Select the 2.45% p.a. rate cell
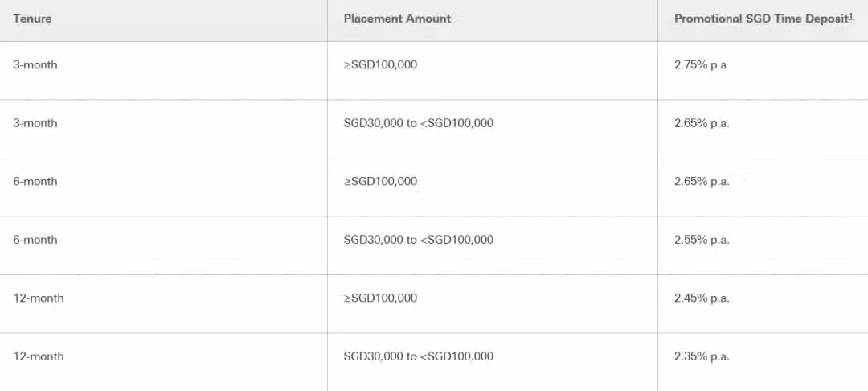The height and width of the screenshot is (391, 868). pos(702,298)
